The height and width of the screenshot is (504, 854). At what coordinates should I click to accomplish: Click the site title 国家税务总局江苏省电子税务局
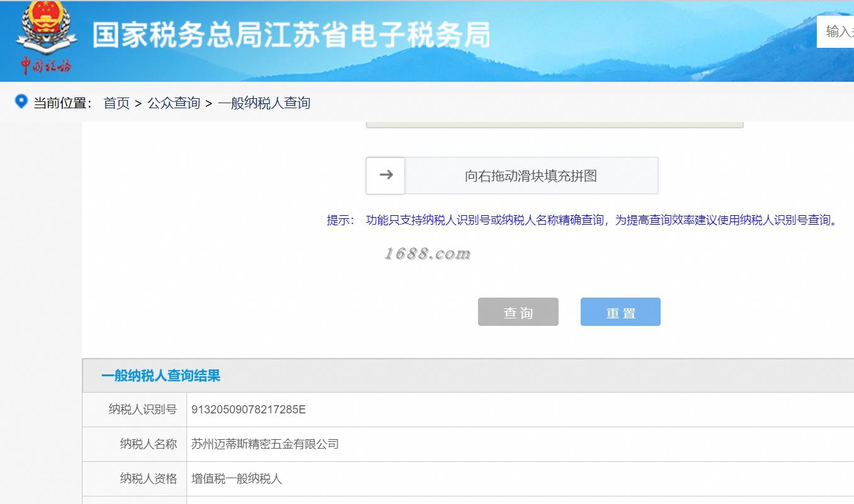[x=292, y=35]
